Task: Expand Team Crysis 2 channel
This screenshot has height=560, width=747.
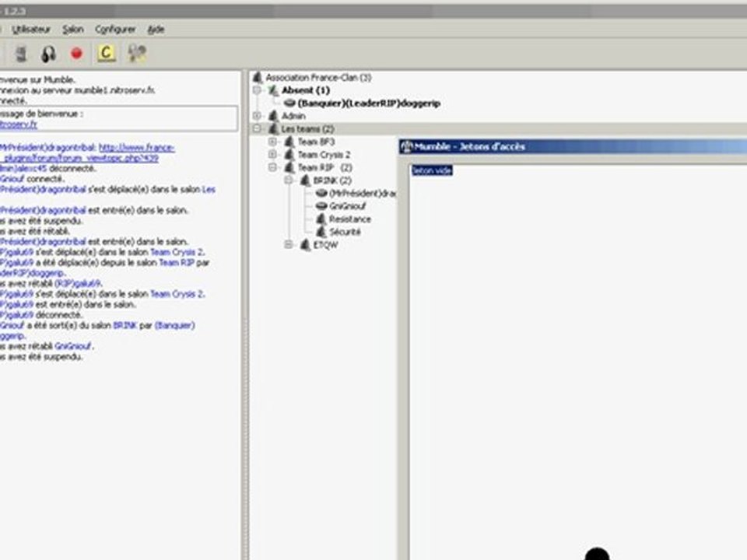Action: pyautogui.click(x=272, y=154)
